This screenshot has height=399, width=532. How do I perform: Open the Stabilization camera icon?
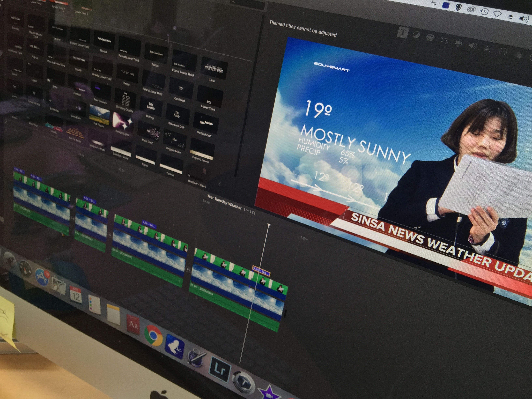pos(459,43)
